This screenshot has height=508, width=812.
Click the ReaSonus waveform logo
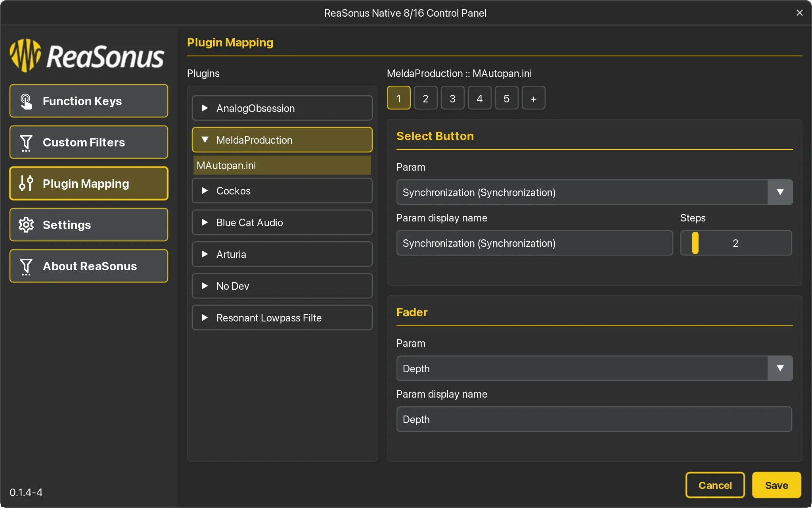click(25, 56)
